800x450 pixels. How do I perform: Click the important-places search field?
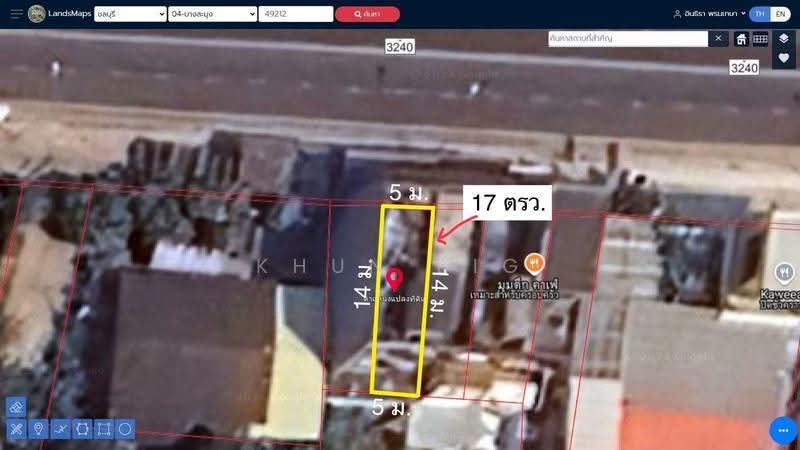click(x=628, y=38)
